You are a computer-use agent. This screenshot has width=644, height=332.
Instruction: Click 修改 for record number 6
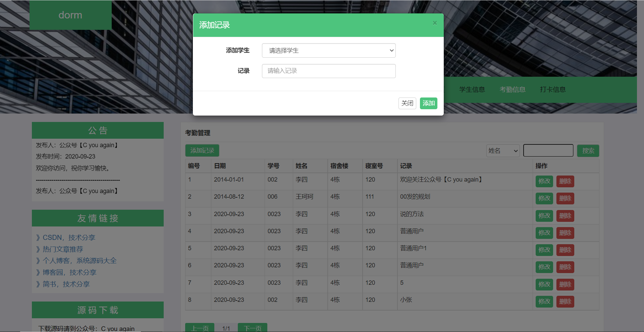[x=544, y=267]
